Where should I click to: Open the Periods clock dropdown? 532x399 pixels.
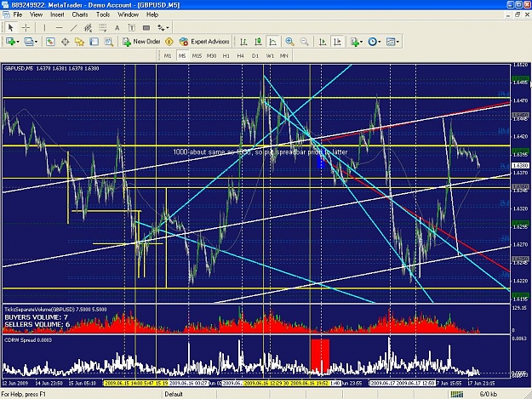380,42
